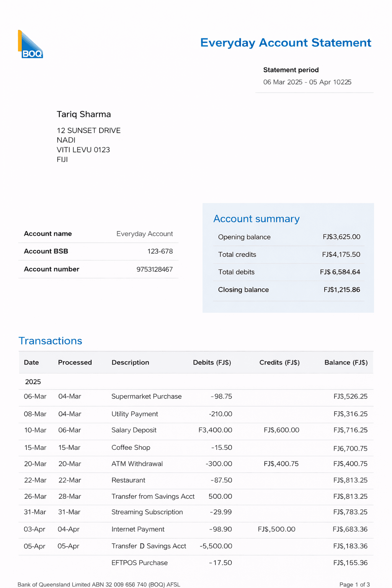The width and height of the screenshot is (392, 588).
Task: Select the Account BSB number 123-678
Action: click(160, 251)
